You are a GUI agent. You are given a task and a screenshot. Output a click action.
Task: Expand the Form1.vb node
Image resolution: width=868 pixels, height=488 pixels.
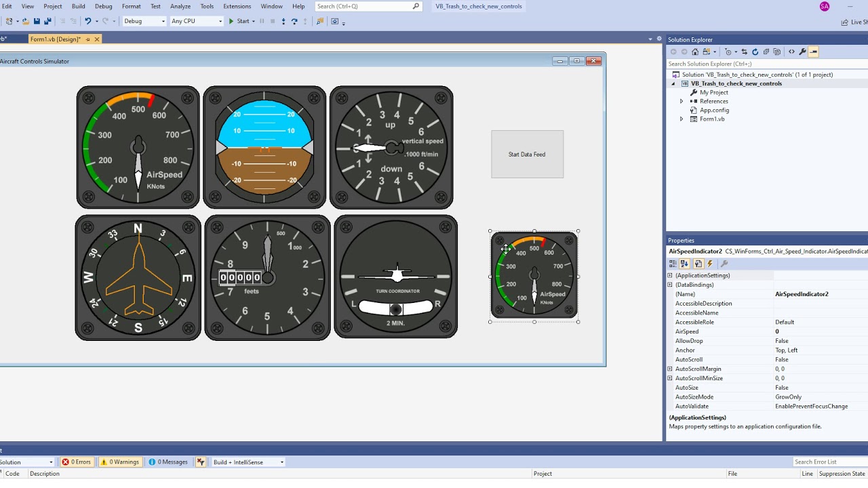click(x=682, y=119)
